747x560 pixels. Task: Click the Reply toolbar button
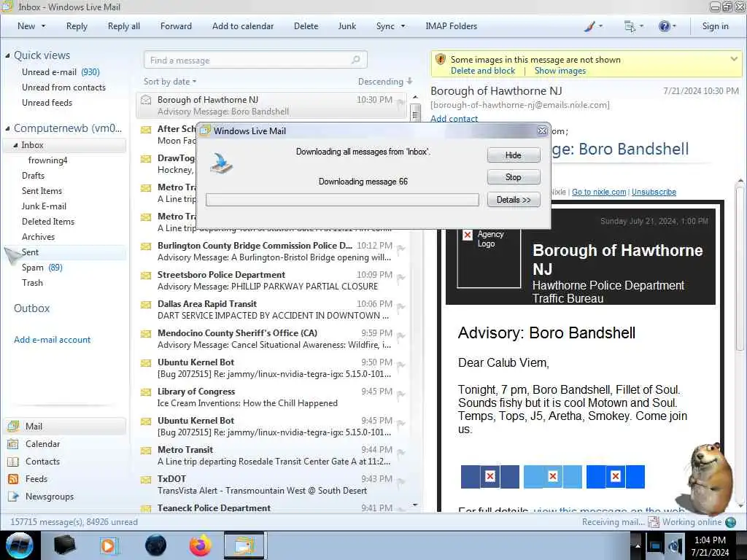pos(77,26)
